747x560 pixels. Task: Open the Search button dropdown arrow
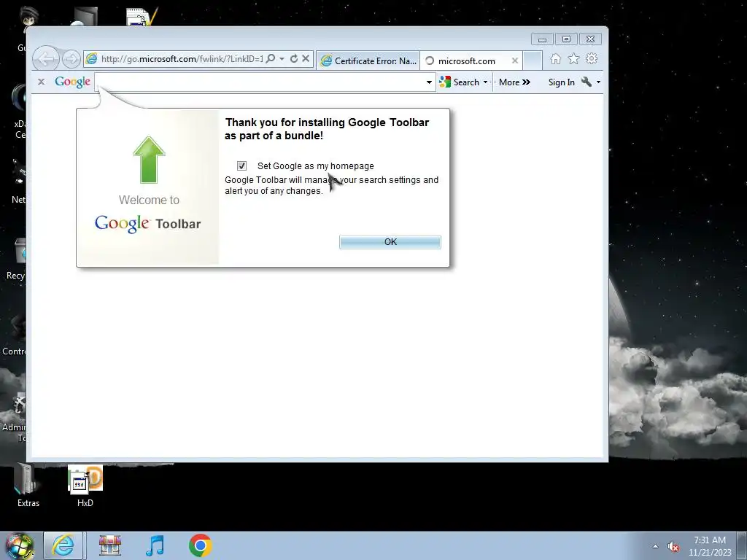coord(485,82)
